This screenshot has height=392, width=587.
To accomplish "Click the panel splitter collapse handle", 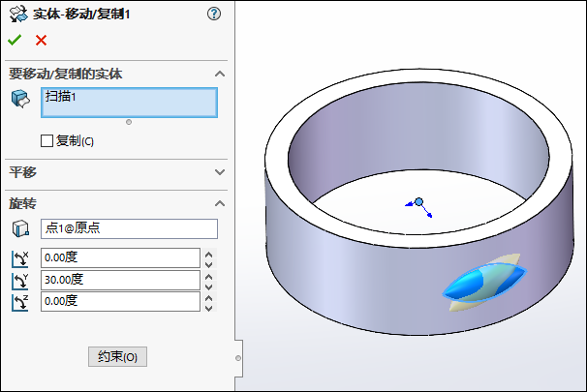I will click(x=238, y=358).
